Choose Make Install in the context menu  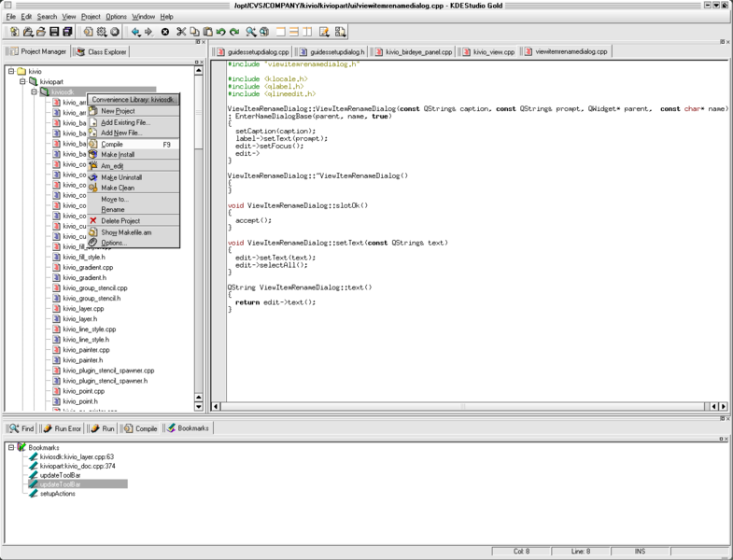pos(134,154)
